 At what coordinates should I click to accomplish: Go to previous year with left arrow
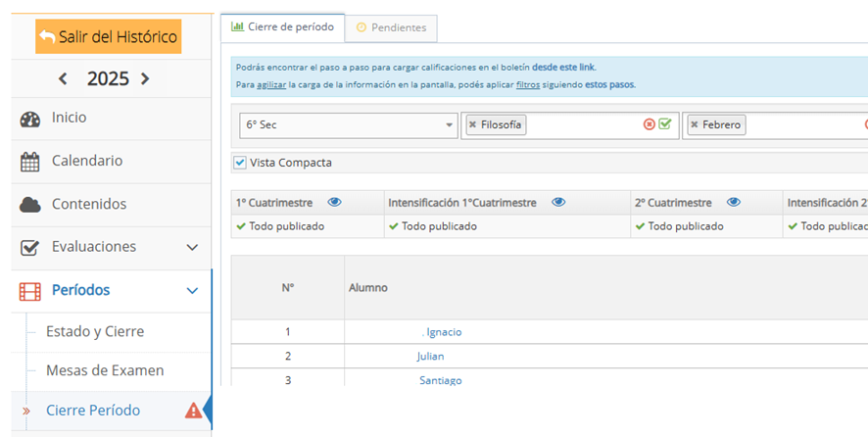(x=64, y=79)
